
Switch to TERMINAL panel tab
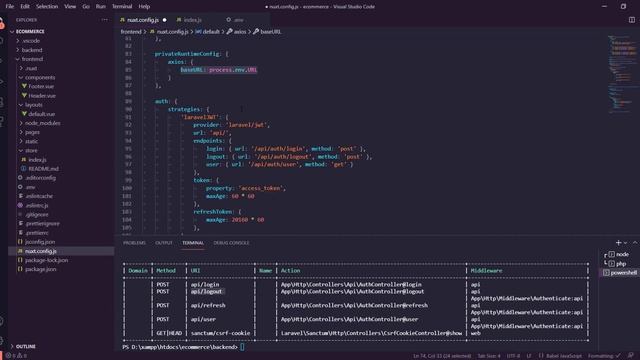point(193,243)
